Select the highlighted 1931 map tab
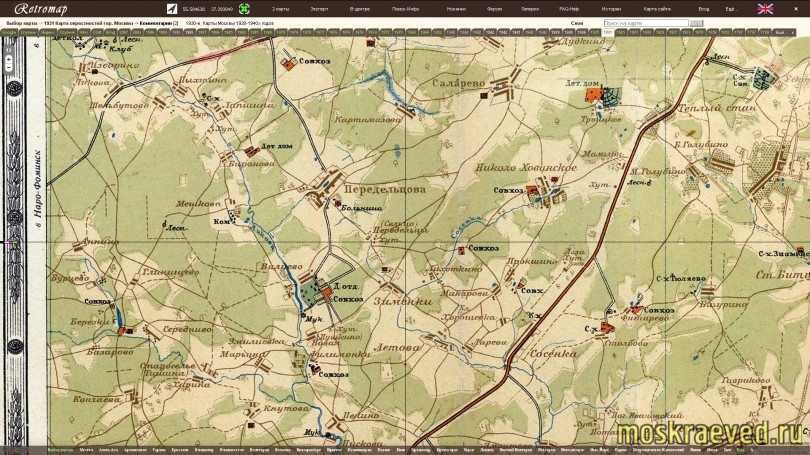 (x=608, y=32)
